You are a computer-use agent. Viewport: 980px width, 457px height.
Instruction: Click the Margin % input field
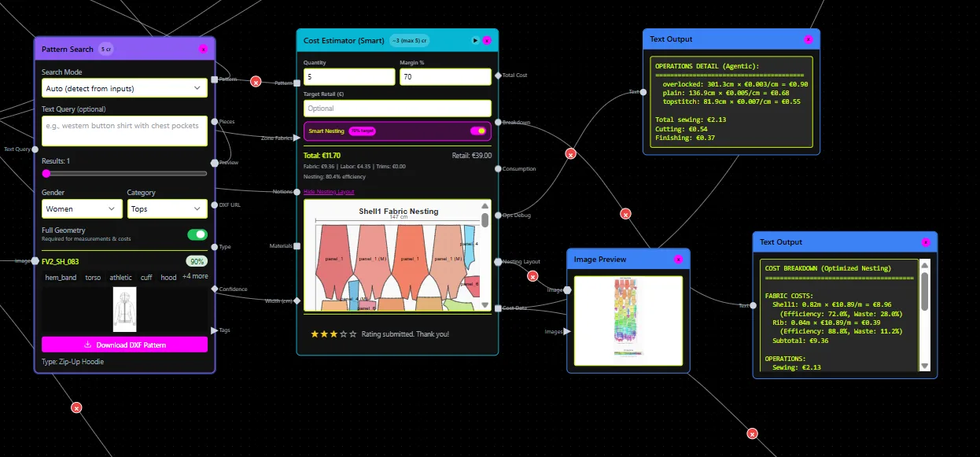pyautogui.click(x=445, y=77)
